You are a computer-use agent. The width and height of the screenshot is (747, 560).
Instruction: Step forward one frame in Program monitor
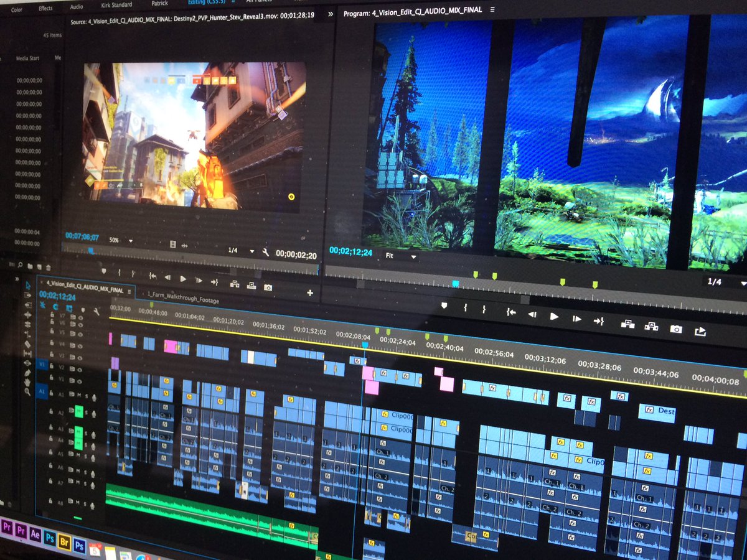(x=577, y=319)
